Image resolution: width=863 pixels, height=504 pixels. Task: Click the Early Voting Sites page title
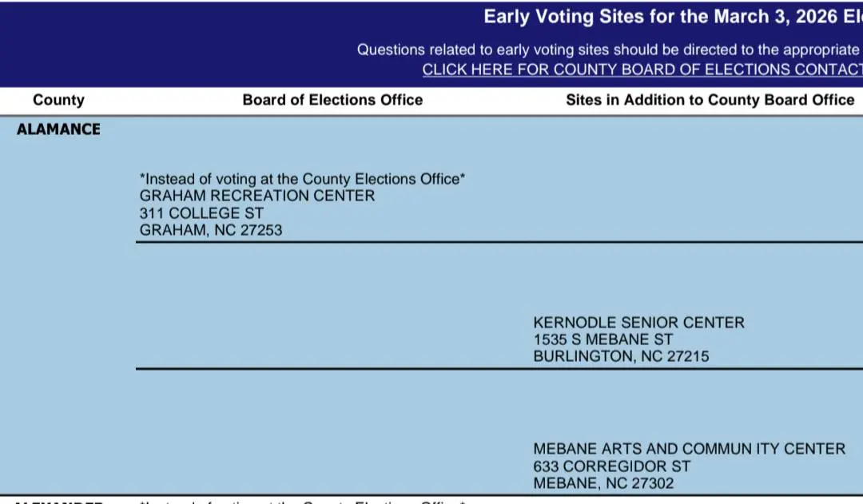click(672, 17)
